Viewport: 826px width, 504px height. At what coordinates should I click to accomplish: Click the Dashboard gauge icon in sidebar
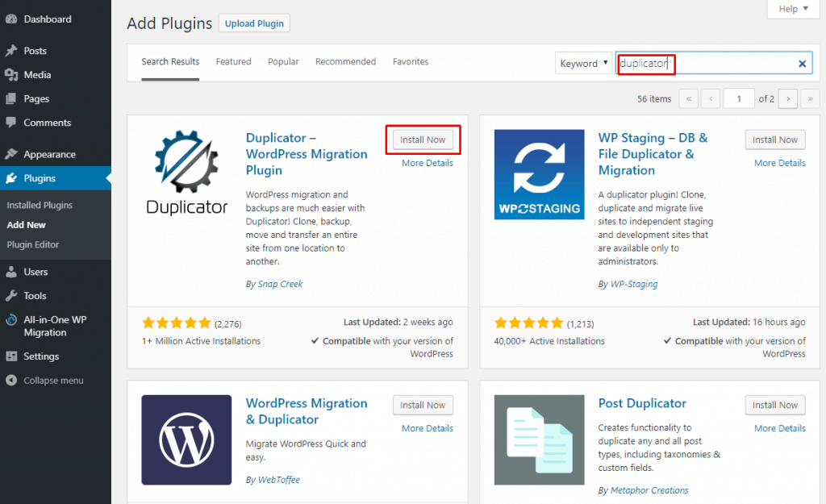pyautogui.click(x=11, y=19)
